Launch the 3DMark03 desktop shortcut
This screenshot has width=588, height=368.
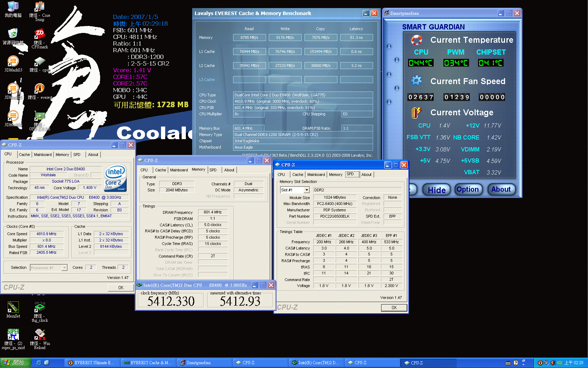pos(13,64)
